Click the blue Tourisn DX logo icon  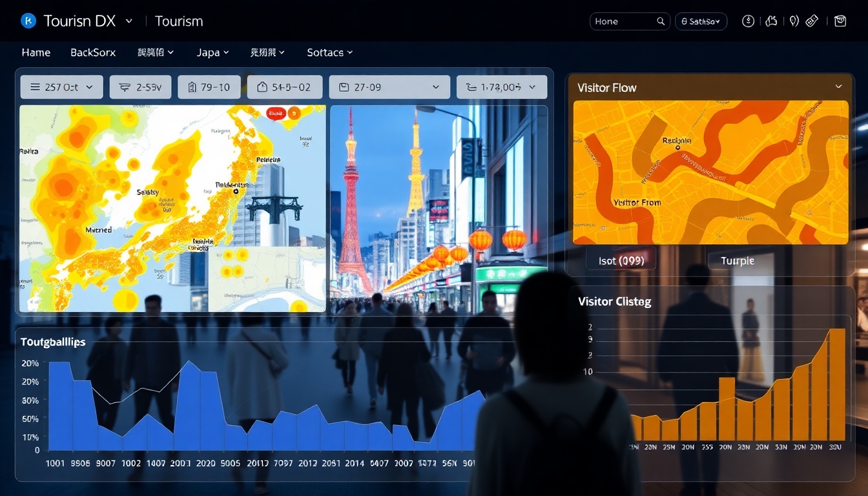coord(28,21)
